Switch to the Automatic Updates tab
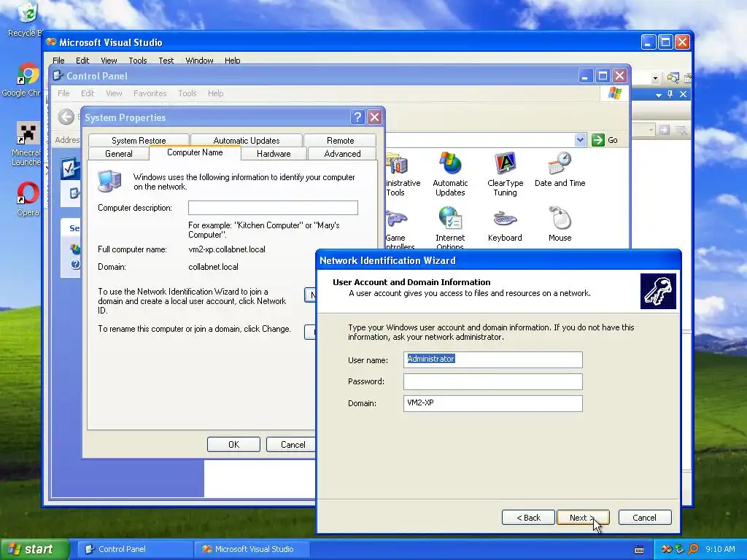The image size is (747, 560). [247, 141]
